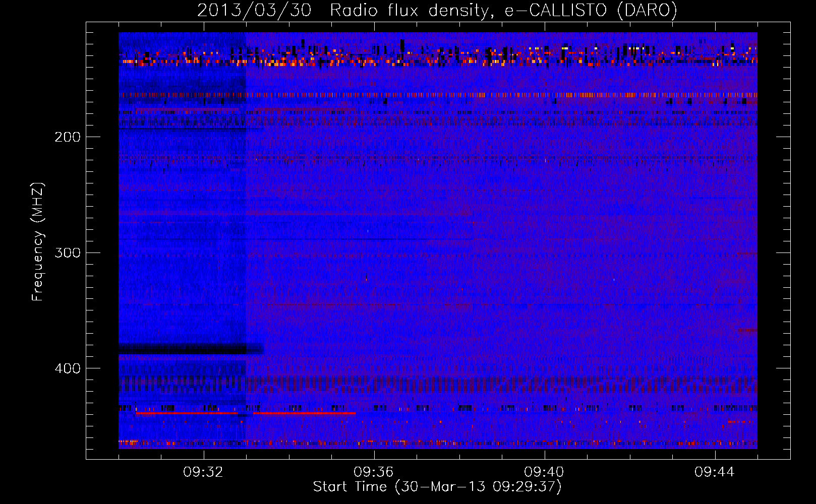Click the "09:32" time tick label

coord(203,472)
